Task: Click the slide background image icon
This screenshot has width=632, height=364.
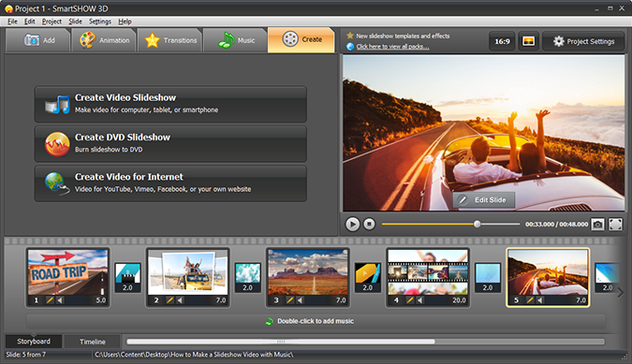Action: [x=528, y=41]
